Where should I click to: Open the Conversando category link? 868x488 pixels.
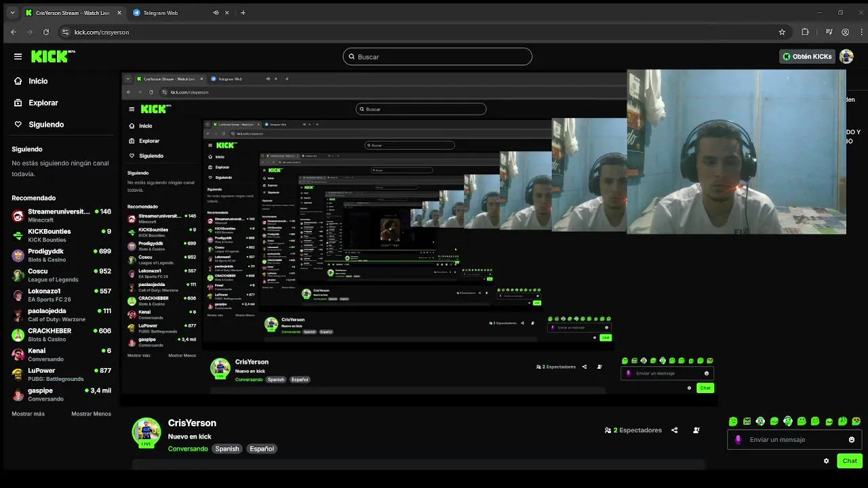(188, 449)
